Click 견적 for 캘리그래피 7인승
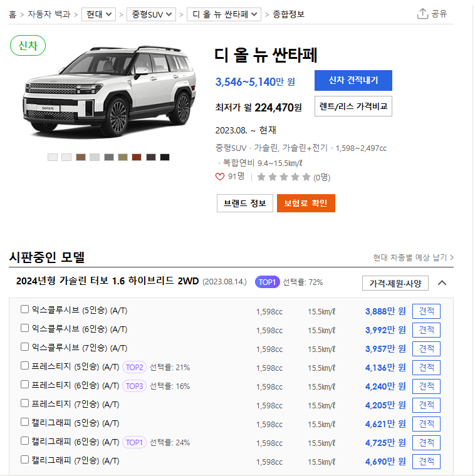 coord(426,462)
